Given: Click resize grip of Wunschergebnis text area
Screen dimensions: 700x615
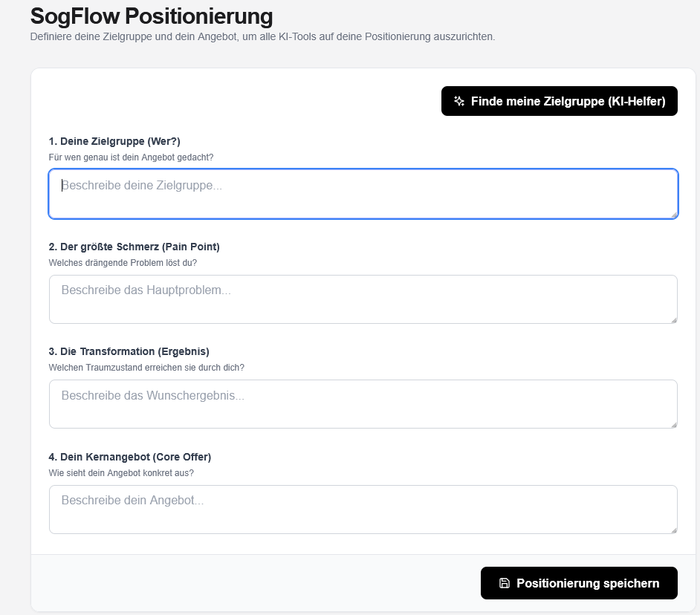Looking at the screenshot, I should pyautogui.click(x=674, y=425).
